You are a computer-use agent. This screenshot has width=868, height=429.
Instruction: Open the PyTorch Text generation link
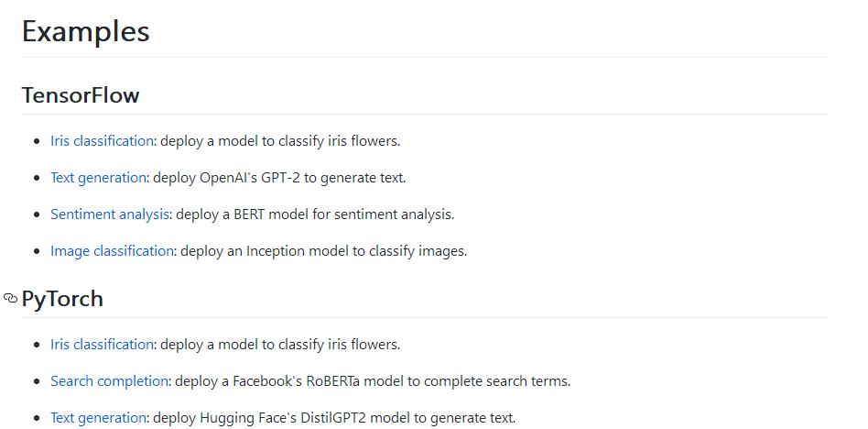pyautogui.click(x=98, y=418)
